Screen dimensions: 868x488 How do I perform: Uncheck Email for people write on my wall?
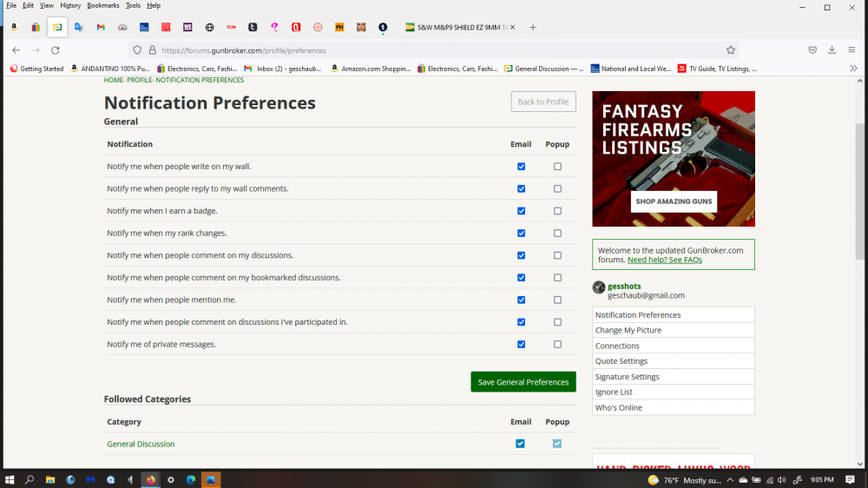coord(521,166)
